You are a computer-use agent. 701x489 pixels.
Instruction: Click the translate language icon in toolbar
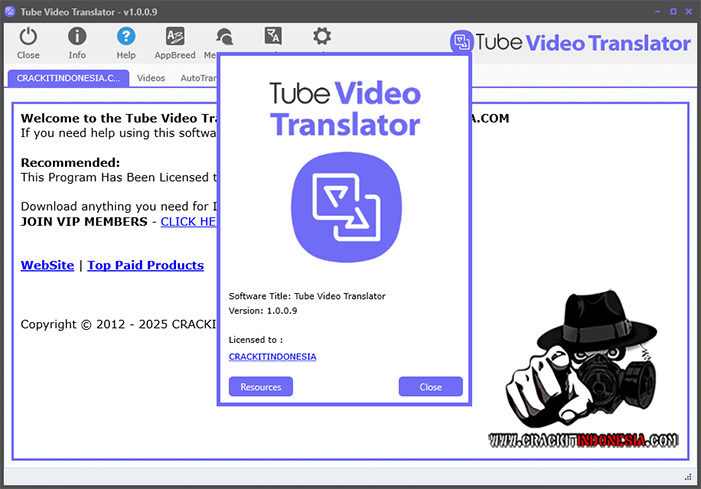point(273,36)
